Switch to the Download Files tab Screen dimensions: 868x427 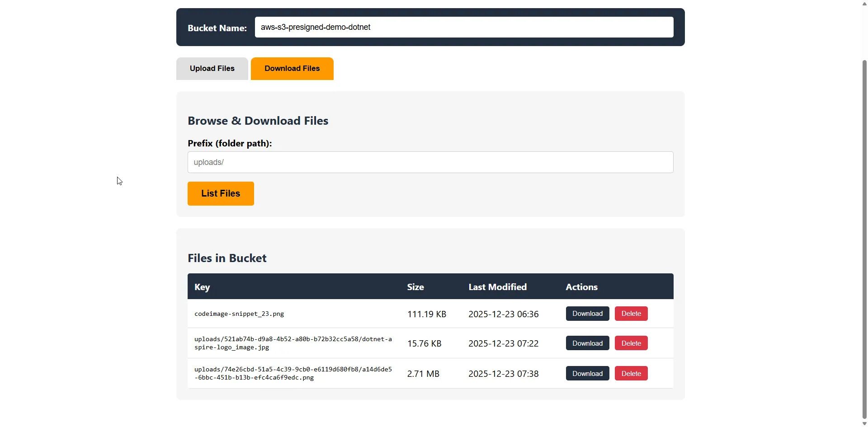pyautogui.click(x=292, y=68)
